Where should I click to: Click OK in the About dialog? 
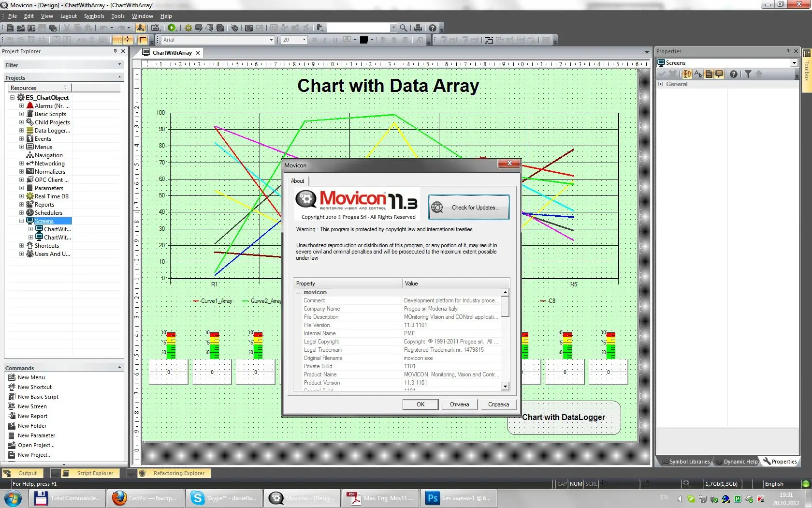pyautogui.click(x=420, y=404)
